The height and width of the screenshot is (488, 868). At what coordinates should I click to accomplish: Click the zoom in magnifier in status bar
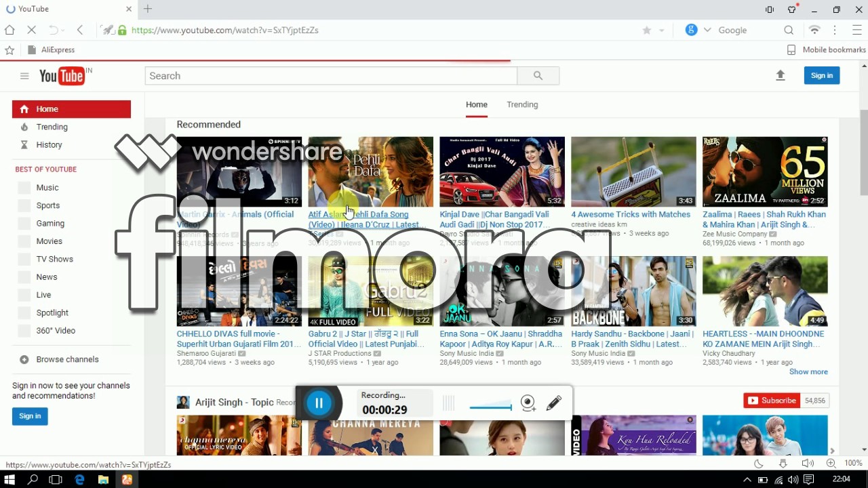pyautogui.click(x=831, y=464)
